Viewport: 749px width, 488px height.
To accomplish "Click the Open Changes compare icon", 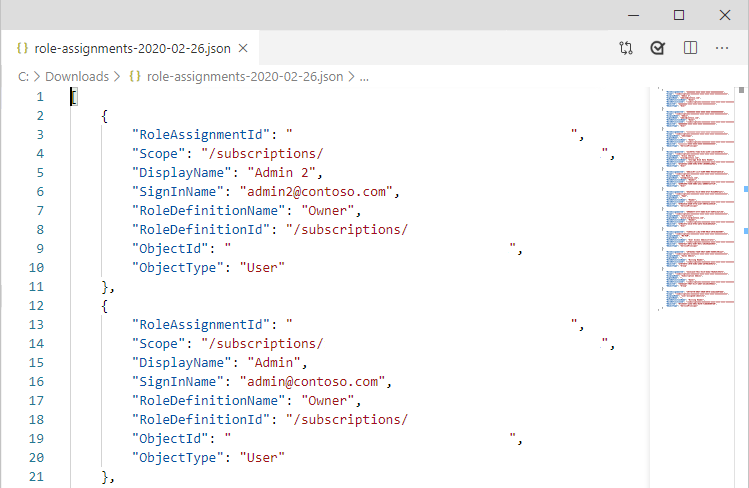I will click(x=626, y=47).
